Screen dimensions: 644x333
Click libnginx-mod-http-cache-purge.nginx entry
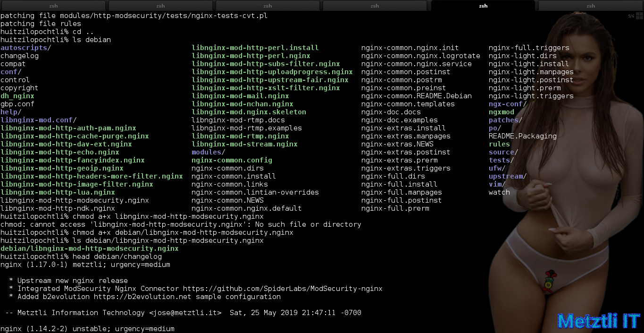pyautogui.click(x=75, y=136)
